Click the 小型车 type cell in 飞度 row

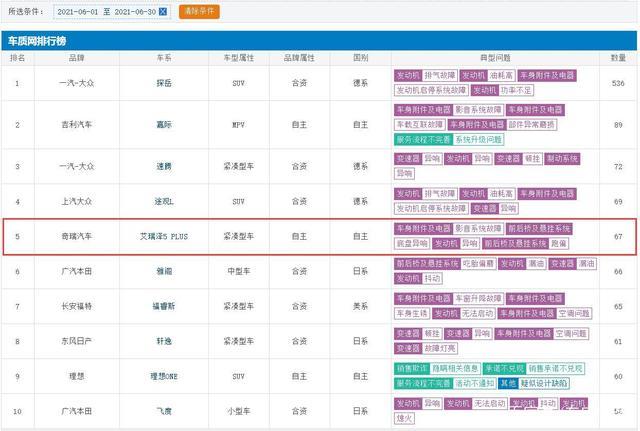click(x=239, y=411)
